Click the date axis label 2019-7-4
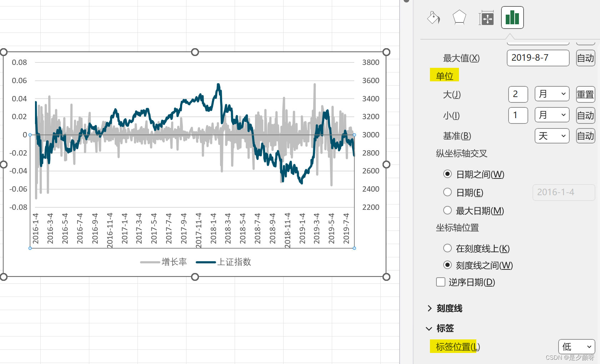Image resolution: width=600 pixels, height=364 pixels. [x=346, y=229]
